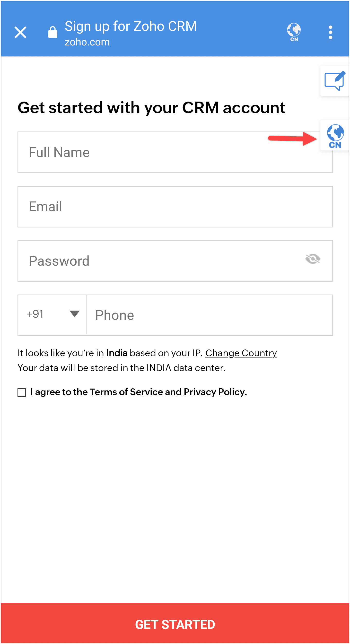Viewport: 350px width, 644px height.
Task: Open the Terms of Service link
Action: (x=126, y=392)
